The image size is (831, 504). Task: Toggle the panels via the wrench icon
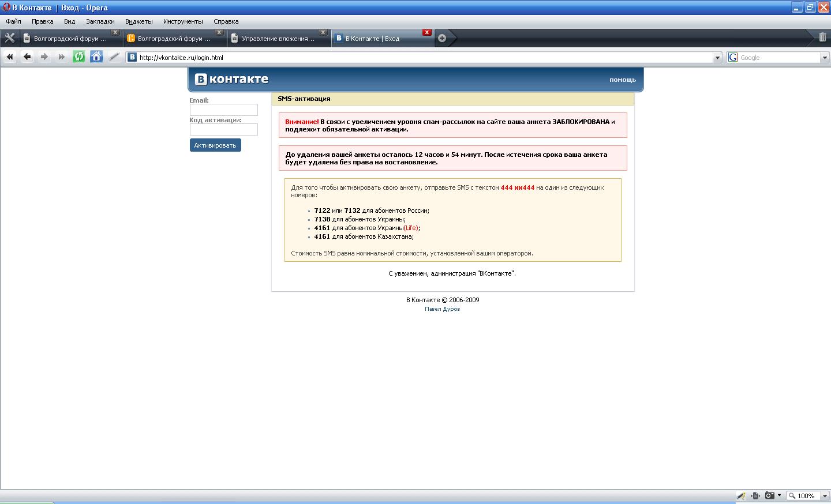point(10,38)
